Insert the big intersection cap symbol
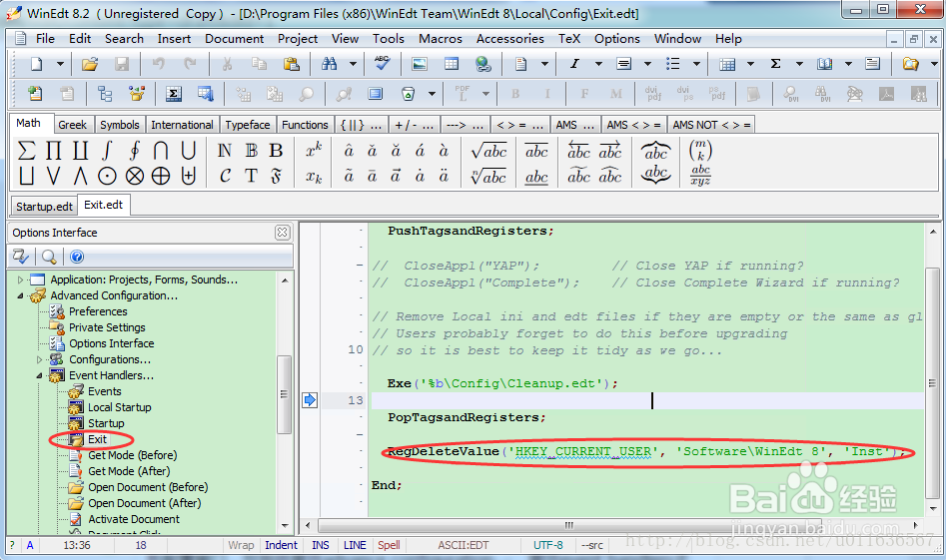Image resolution: width=946 pixels, height=560 pixels. pos(161,150)
